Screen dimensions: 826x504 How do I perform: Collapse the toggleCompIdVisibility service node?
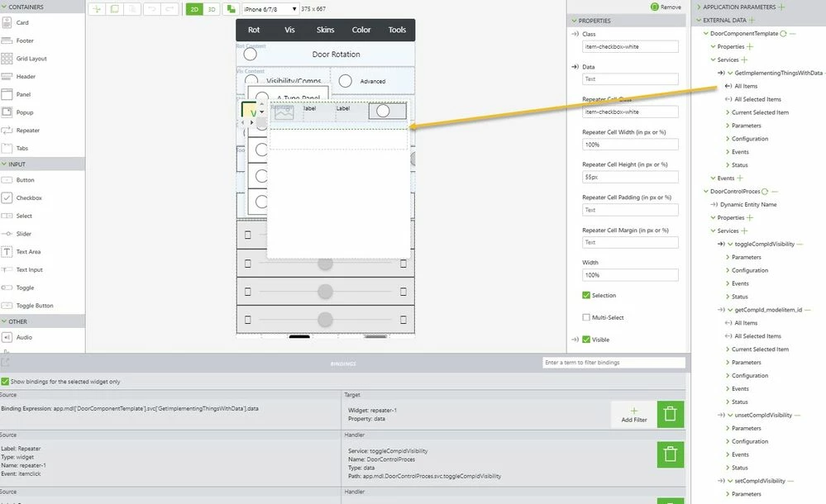pos(730,244)
